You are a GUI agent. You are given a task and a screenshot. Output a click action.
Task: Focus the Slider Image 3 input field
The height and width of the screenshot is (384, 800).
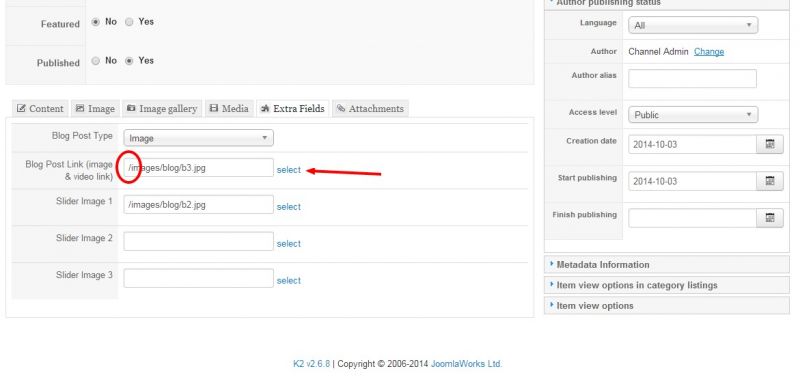pyautogui.click(x=198, y=278)
